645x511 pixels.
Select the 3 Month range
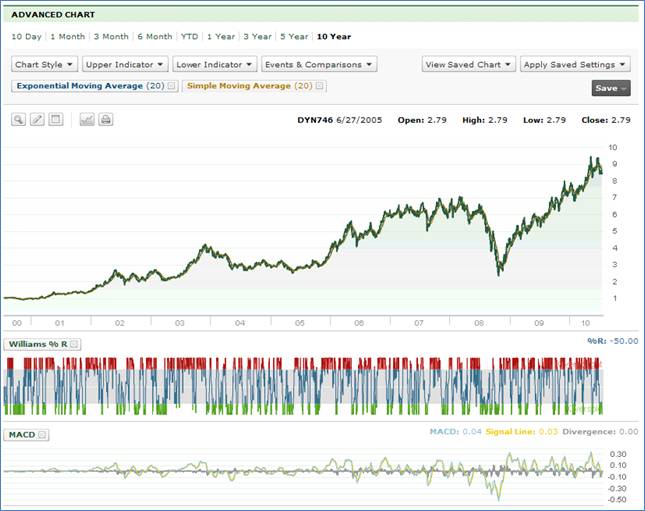[x=111, y=37]
